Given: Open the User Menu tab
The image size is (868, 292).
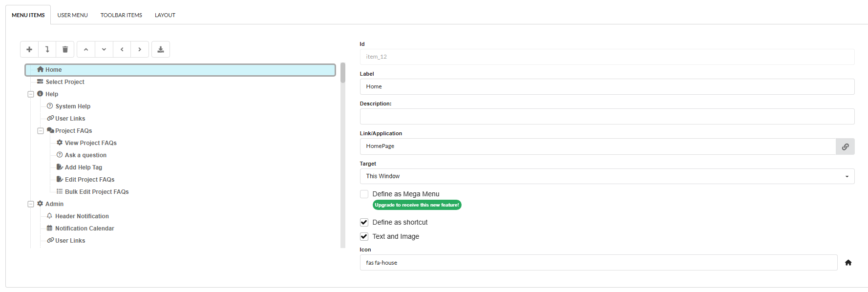Looking at the screenshot, I should (x=73, y=15).
